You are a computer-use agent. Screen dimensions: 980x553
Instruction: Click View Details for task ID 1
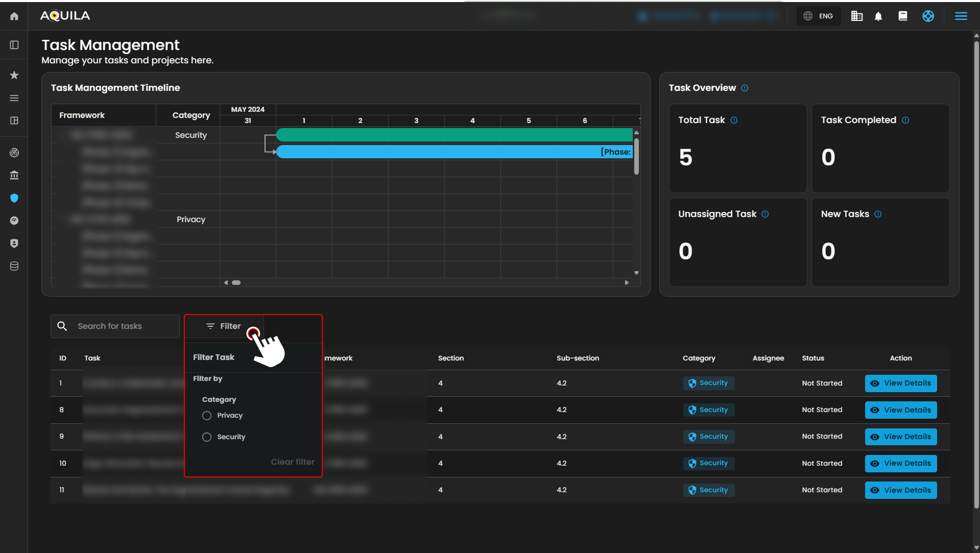point(900,383)
